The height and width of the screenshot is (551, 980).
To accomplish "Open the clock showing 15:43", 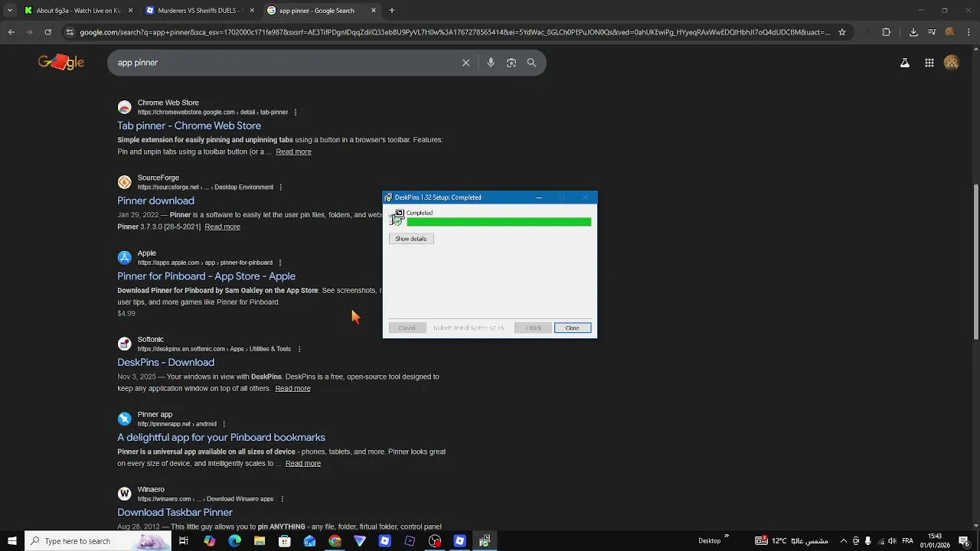I will click(935, 541).
